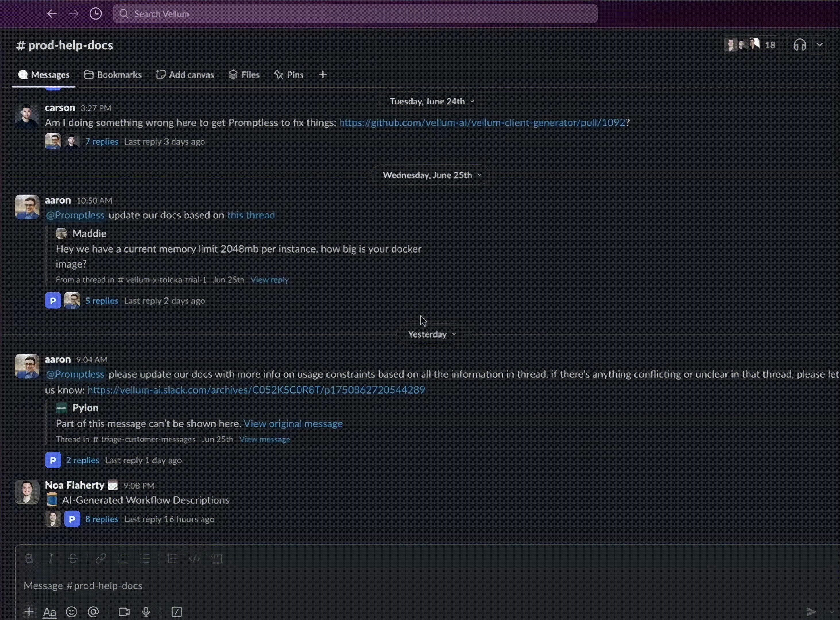
Task: Open the Yesterday date dropdown
Action: (430, 334)
